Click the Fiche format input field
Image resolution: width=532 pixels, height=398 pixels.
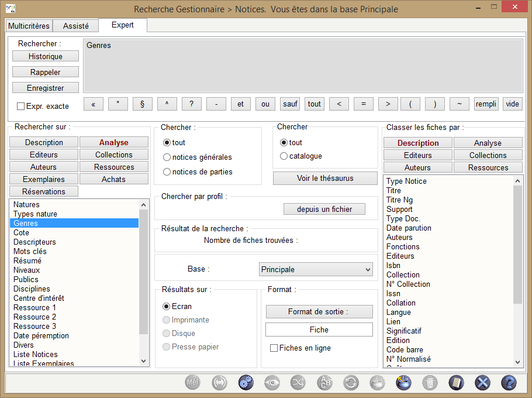[x=319, y=330]
